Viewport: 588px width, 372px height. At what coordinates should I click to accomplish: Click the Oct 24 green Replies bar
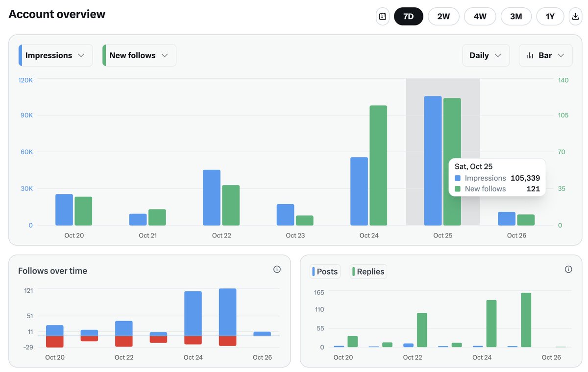coord(491,324)
